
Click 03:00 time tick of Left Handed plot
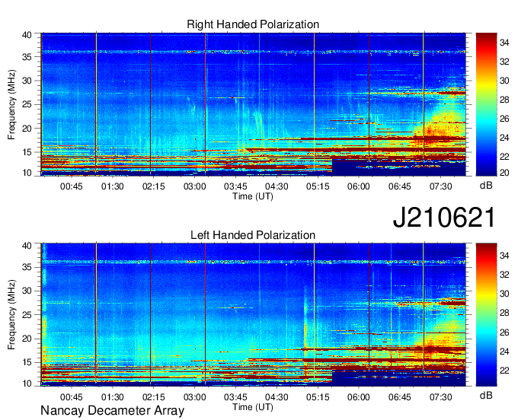pos(194,396)
